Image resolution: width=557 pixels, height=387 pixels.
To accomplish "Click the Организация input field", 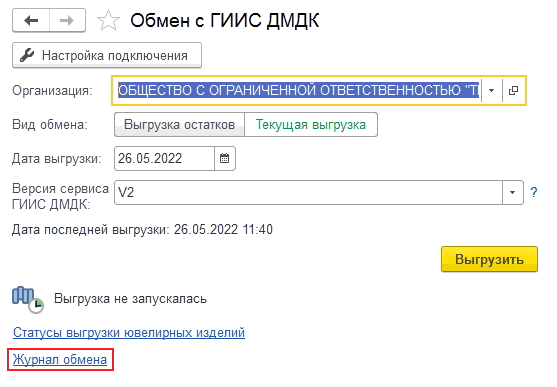I will pos(298,91).
